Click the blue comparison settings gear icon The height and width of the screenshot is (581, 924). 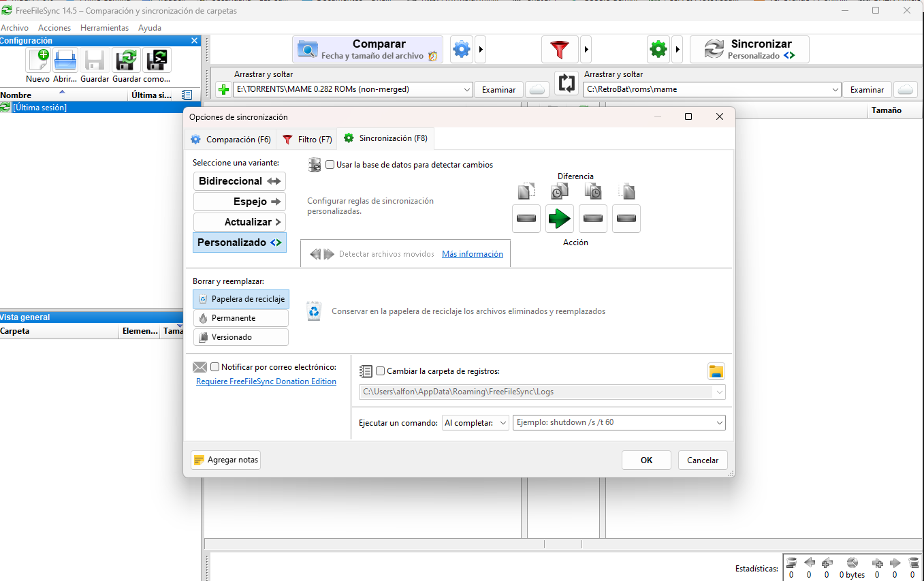pos(462,49)
